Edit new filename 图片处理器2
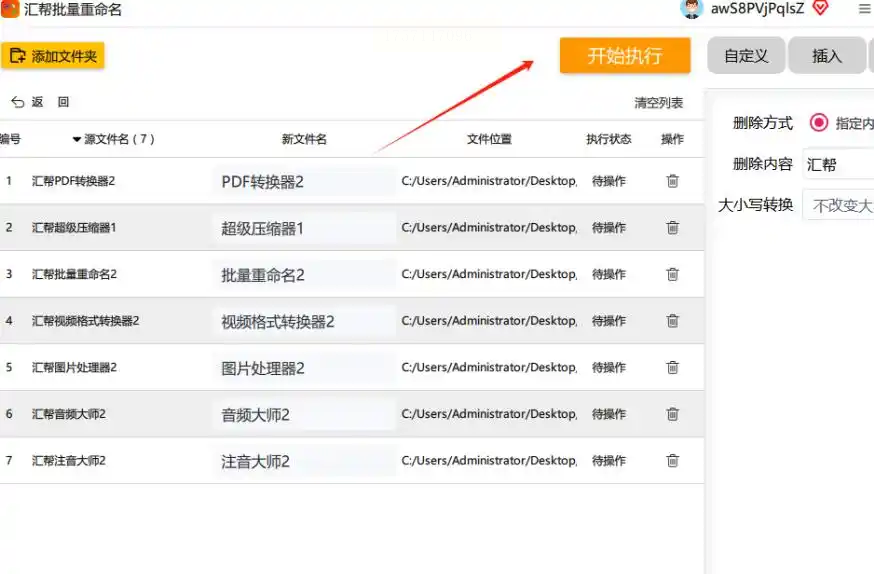 [304, 368]
